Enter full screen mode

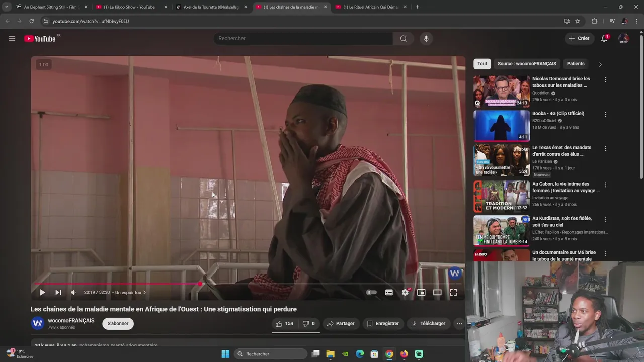coord(453,292)
